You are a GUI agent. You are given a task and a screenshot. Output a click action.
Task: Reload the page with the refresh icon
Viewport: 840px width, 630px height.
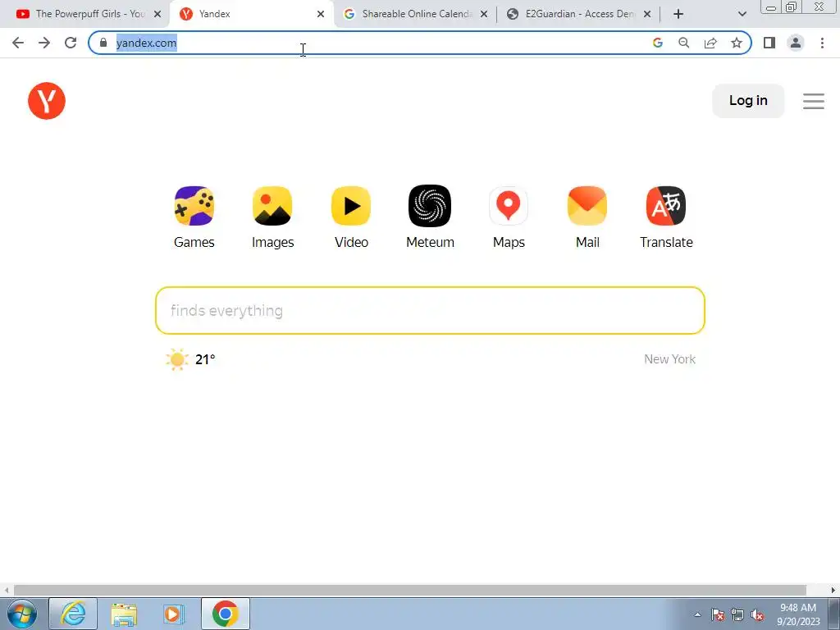(71, 43)
